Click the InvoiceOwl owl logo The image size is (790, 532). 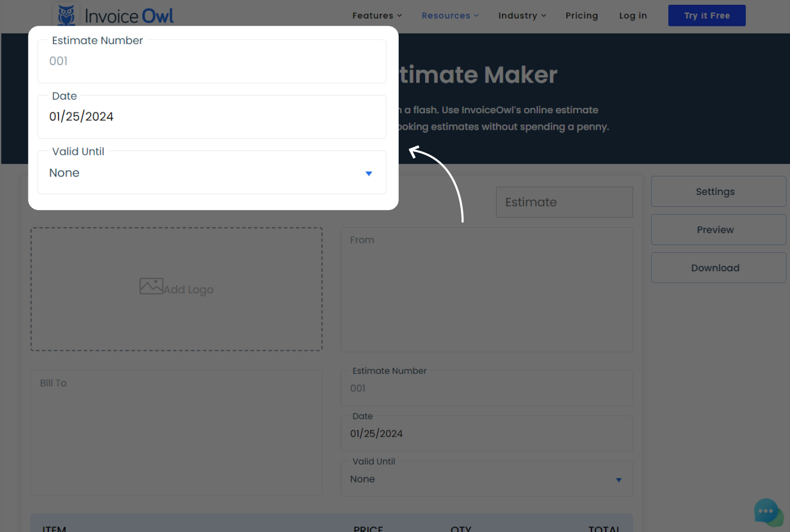pos(65,15)
